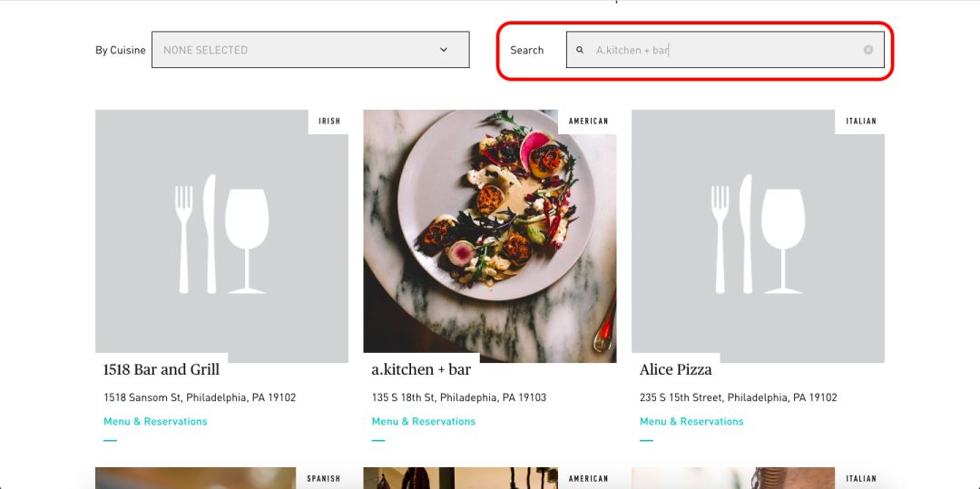Open a.kitchen + bar restaurant title

[421, 370]
